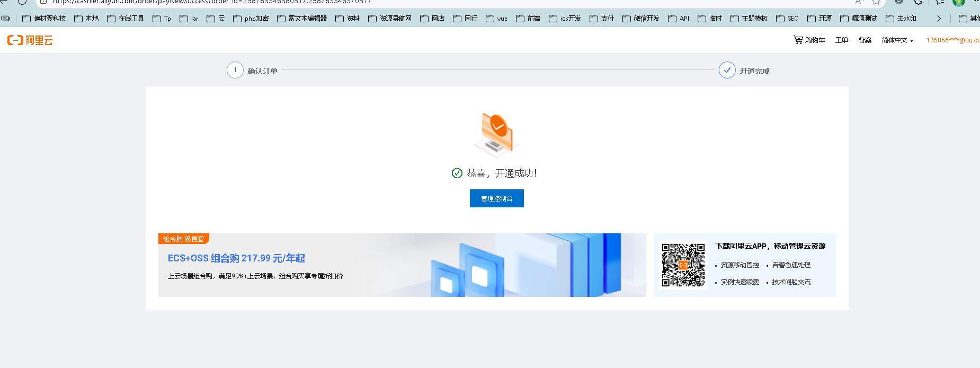The width and height of the screenshot is (980, 368).
Task: Open the 漏洞测试 bookmark folder
Action: (859, 19)
